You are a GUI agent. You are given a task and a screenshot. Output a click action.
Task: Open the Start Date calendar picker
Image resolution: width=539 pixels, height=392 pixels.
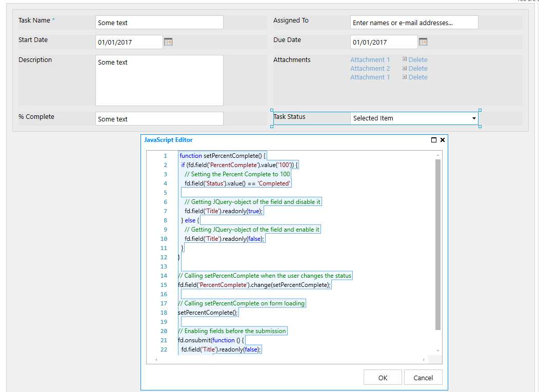168,42
